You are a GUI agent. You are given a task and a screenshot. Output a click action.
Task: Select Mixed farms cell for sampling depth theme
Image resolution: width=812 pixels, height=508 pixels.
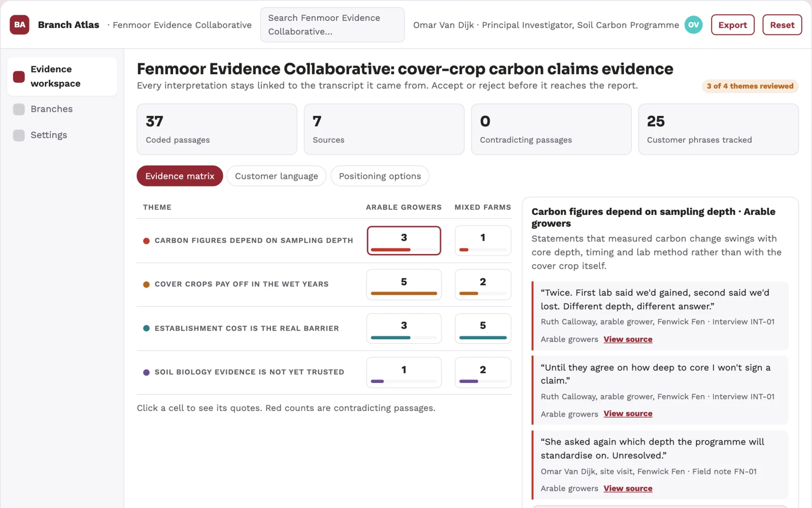click(483, 241)
